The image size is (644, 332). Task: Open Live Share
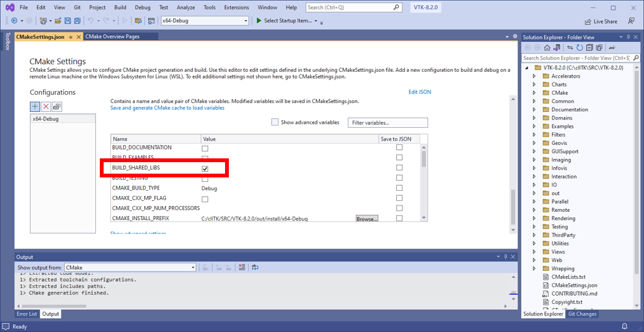pyautogui.click(x=601, y=22)
